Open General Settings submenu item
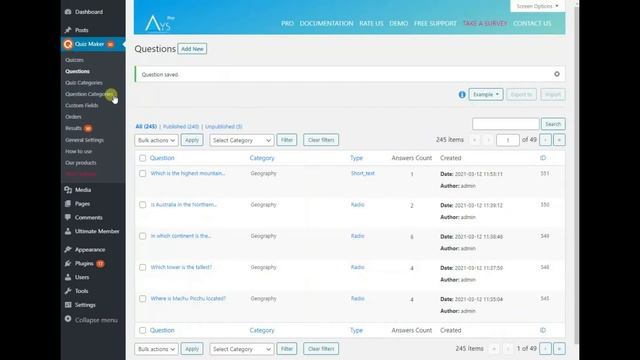 (84, 140)
